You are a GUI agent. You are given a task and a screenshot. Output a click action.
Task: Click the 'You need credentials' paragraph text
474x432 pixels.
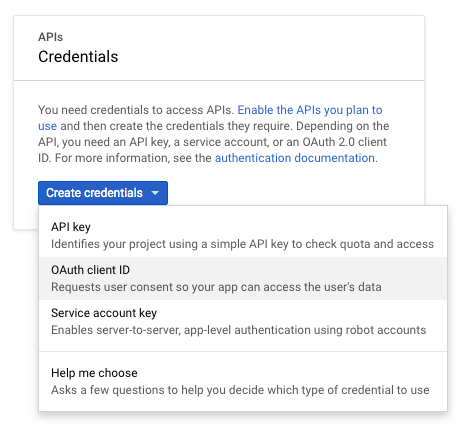pyautogui.click(x=213, y=134)
